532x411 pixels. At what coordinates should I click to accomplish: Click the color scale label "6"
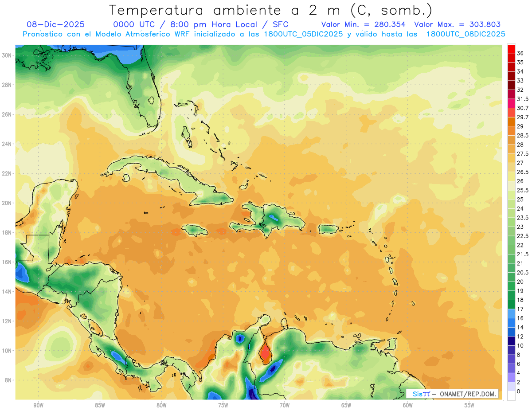click(x=519, y=364)
